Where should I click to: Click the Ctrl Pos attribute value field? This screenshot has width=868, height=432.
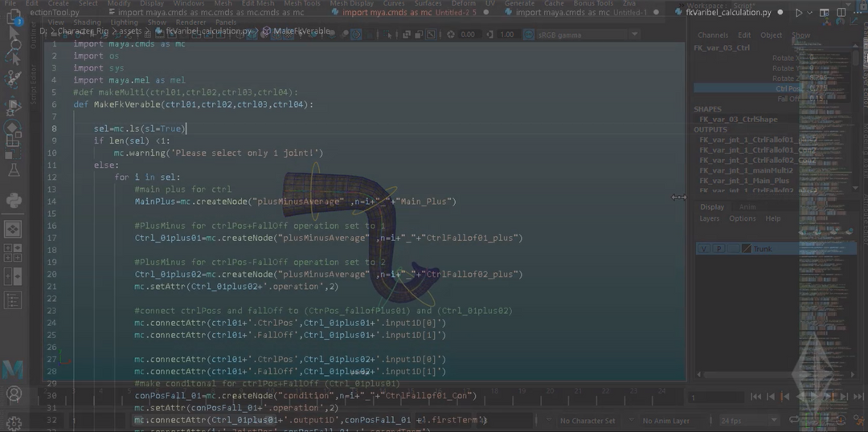pyautogui.click(x=818, y=88)
